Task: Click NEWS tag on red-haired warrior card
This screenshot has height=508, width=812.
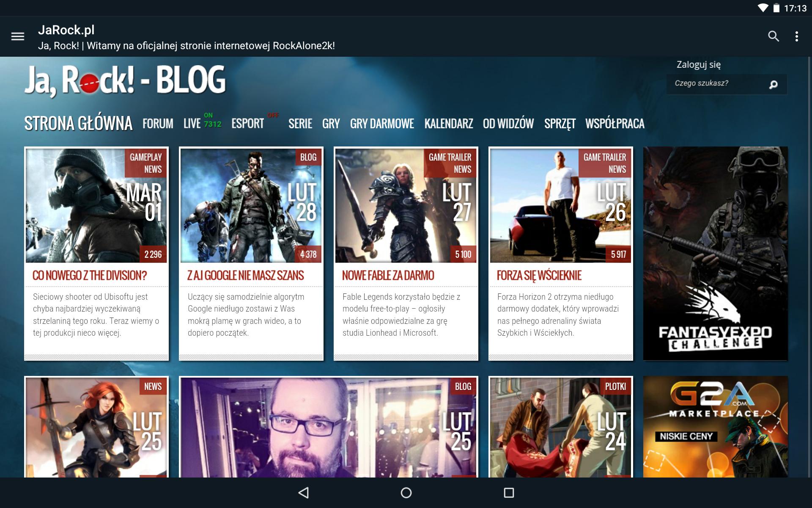Action: [153, 387]
